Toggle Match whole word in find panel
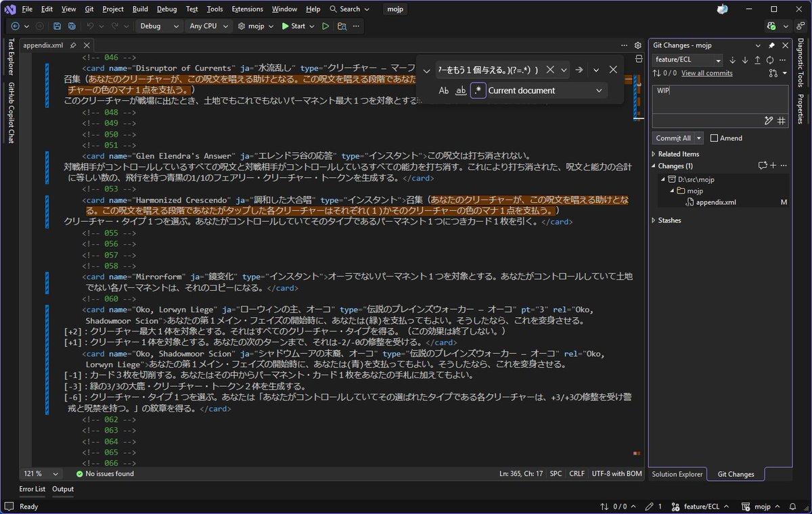The height and width of the screenshot is (514, 812). [461, 91]
